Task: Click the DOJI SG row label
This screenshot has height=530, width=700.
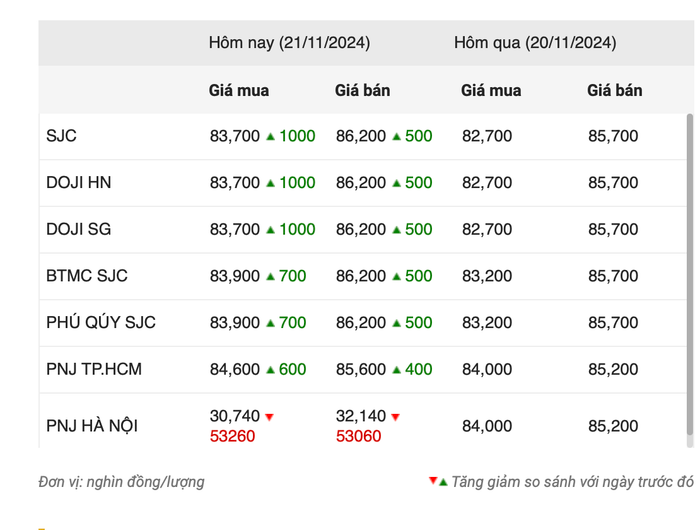Action: (79, 229)
